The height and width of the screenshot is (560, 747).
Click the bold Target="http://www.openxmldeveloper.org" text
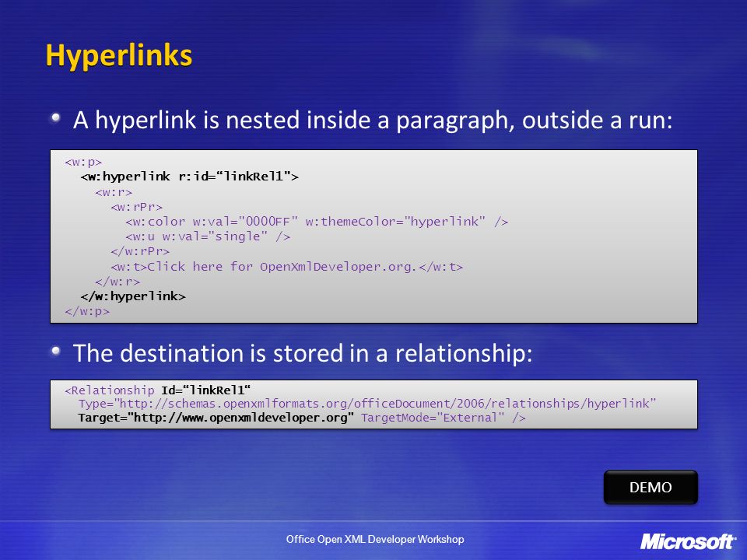click(x=216, y=418)
